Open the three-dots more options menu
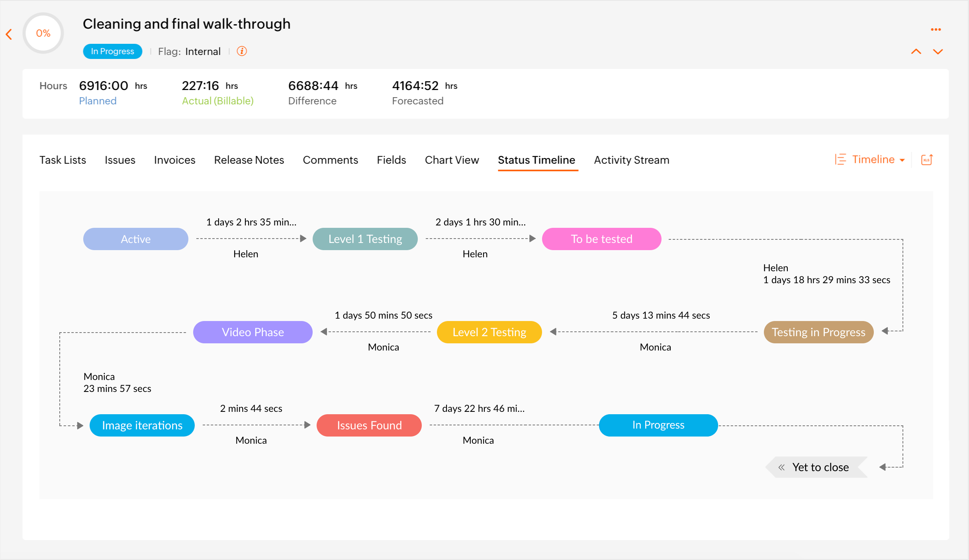The height and width of the screenshot is (560, 969). [x=936, y=29]
